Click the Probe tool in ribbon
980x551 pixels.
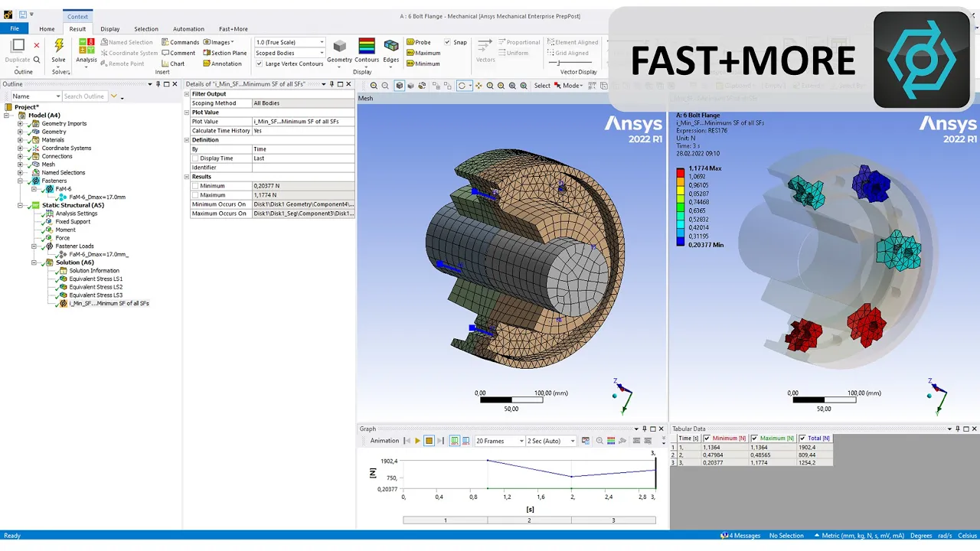[419, 42]
